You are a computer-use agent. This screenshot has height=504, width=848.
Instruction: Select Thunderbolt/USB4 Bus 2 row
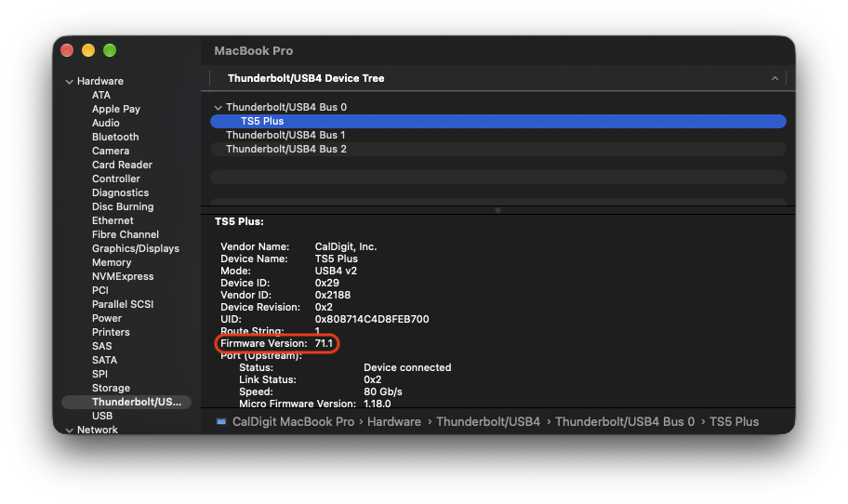click(x=498, y=150)
